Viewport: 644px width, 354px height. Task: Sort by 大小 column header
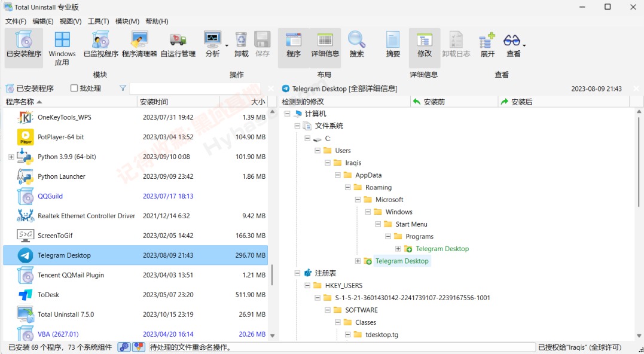244,102
